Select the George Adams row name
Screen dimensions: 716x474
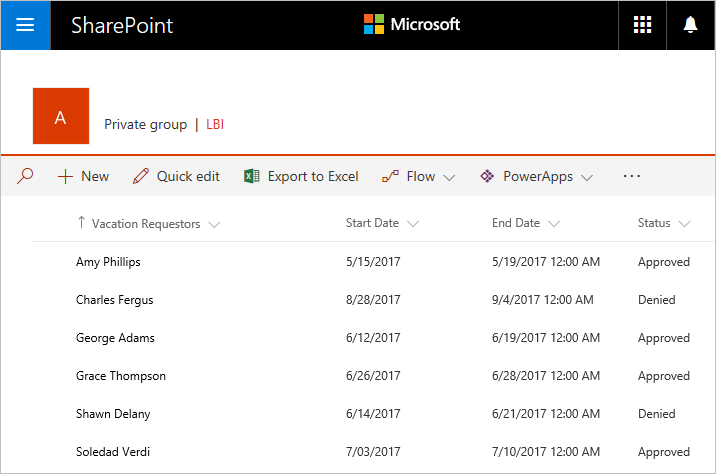coord(115,338)
